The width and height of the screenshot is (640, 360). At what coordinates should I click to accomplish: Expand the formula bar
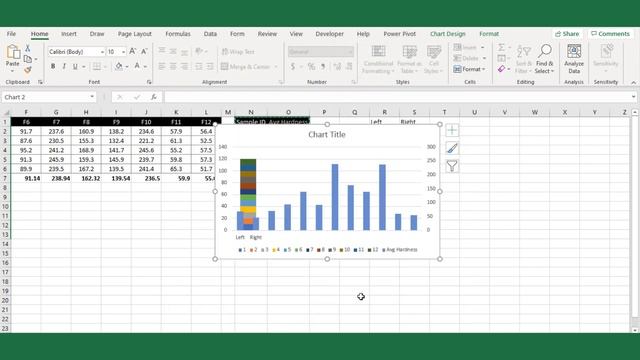(x=633, y=97)
